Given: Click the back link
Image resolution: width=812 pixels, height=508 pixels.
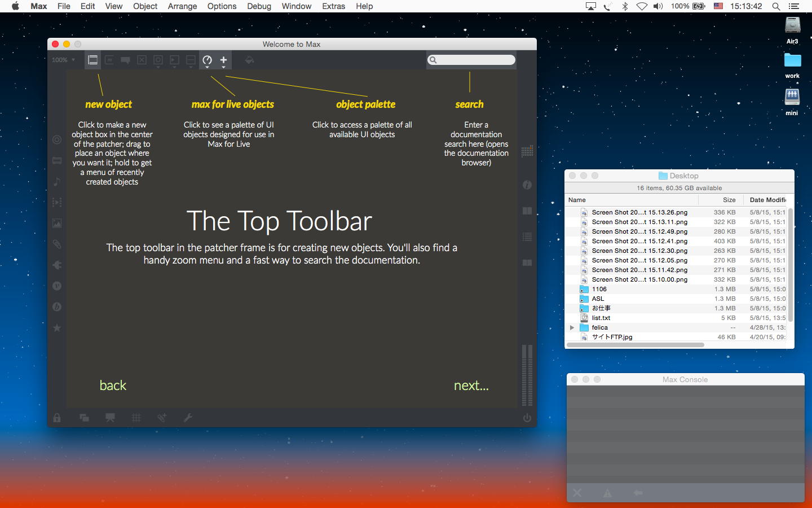Looking at the screenshot, I should tap(113, 386).
